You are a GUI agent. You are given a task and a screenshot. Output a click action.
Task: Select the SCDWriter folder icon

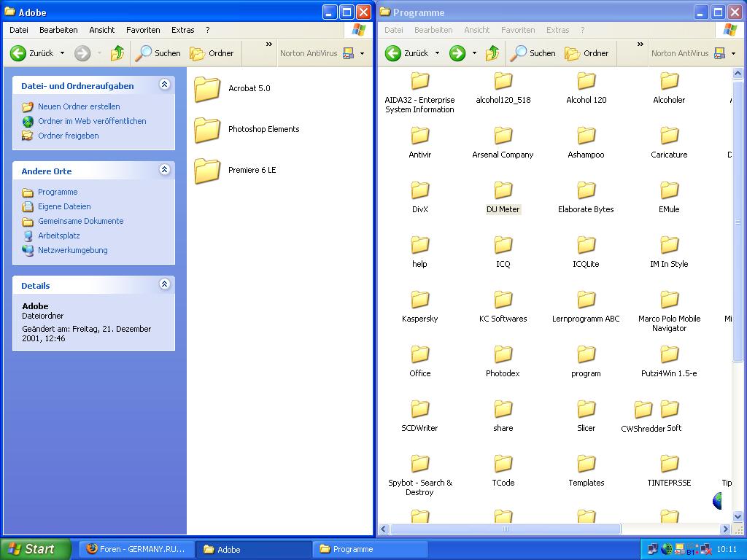[x=419, y=409]
